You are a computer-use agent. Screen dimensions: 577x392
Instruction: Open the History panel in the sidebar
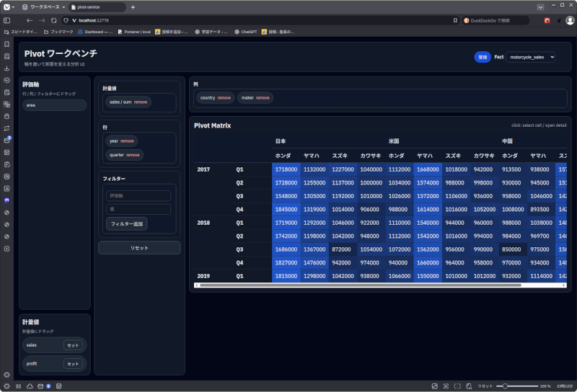pyautogui.click(x=6, y=81)
